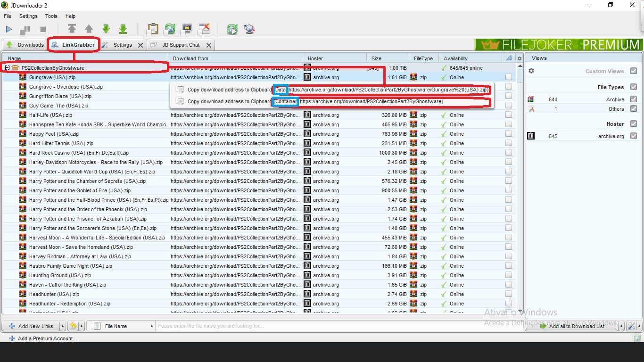The image size is (644, 362).
Task: Open the Tools menu
Action: click(51, 16)
